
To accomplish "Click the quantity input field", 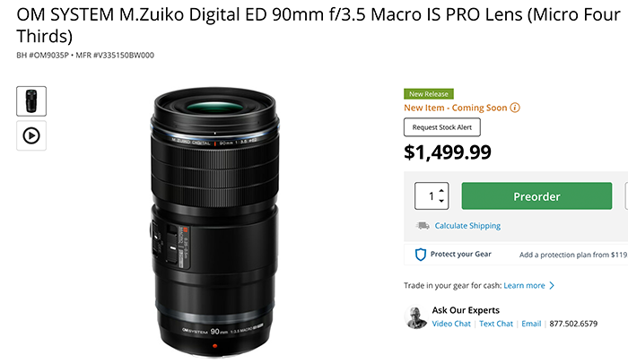I will pyautogui.click(x=425, y=196).
